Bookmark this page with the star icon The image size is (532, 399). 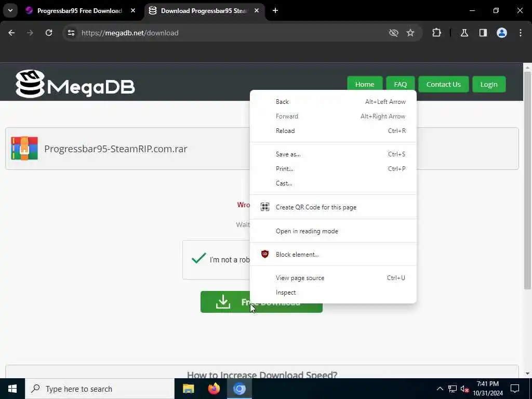(x=410, y=33)
